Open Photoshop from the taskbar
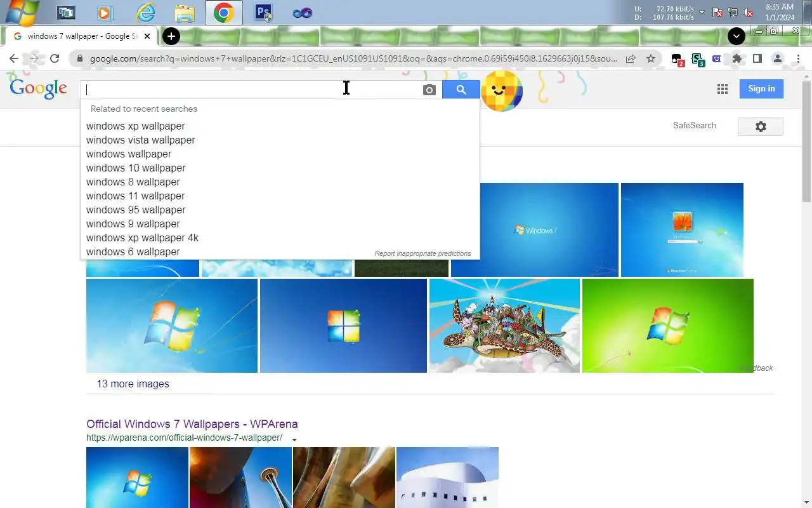 point(263,12)
